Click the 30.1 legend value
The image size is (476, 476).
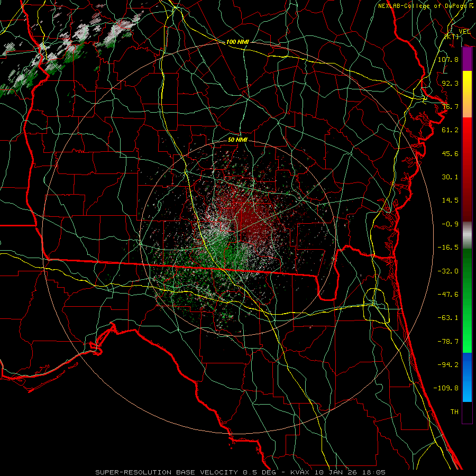[x=450, y=177]
